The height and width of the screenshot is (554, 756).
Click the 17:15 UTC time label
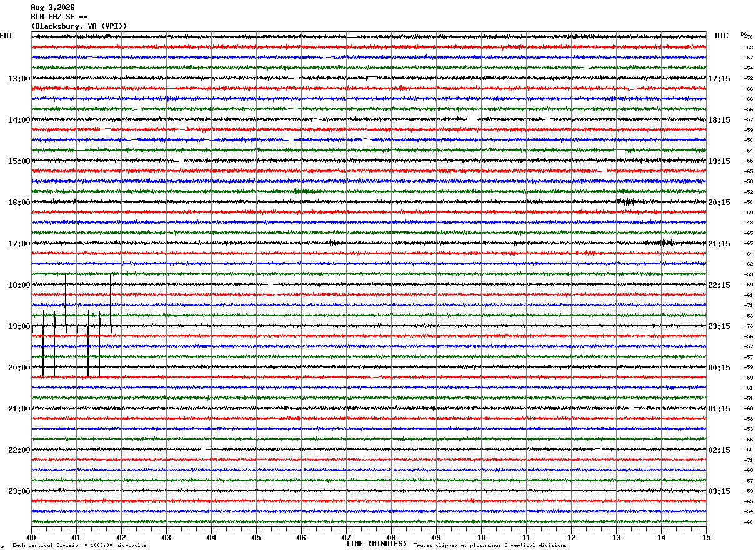[719, 79]
